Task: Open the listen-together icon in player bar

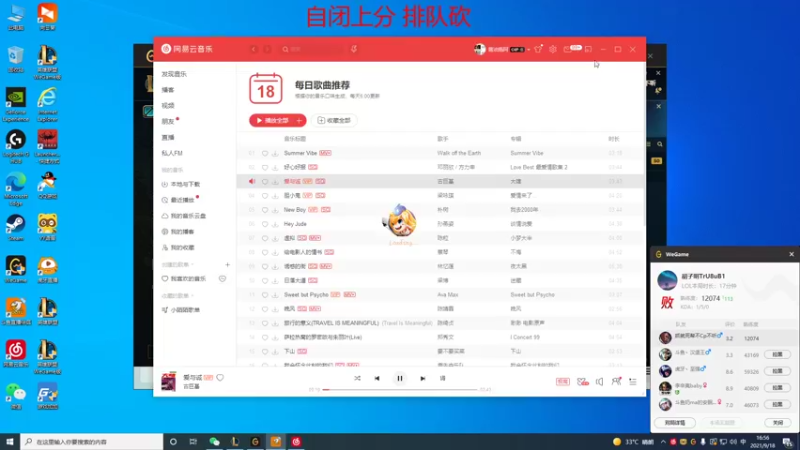Action: (616, 382)
